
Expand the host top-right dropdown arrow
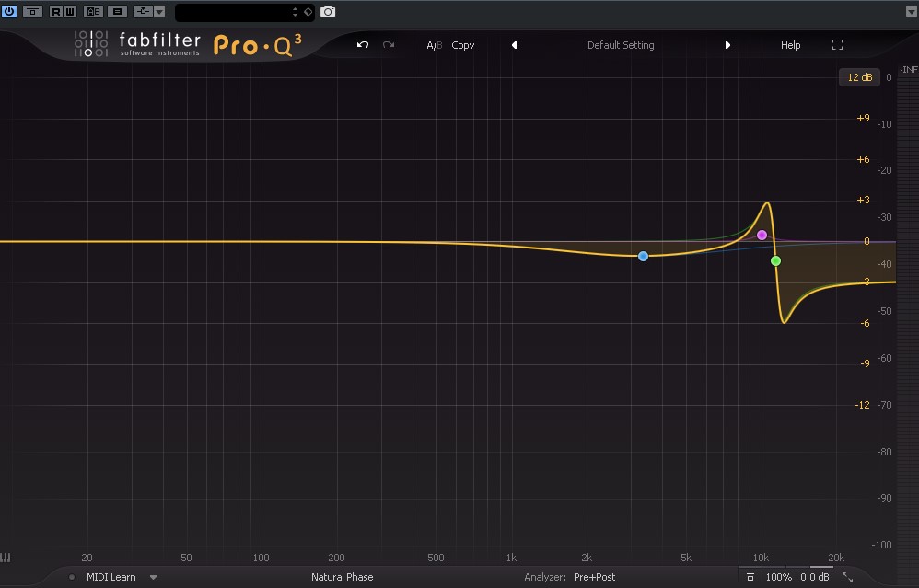point(910,12)
